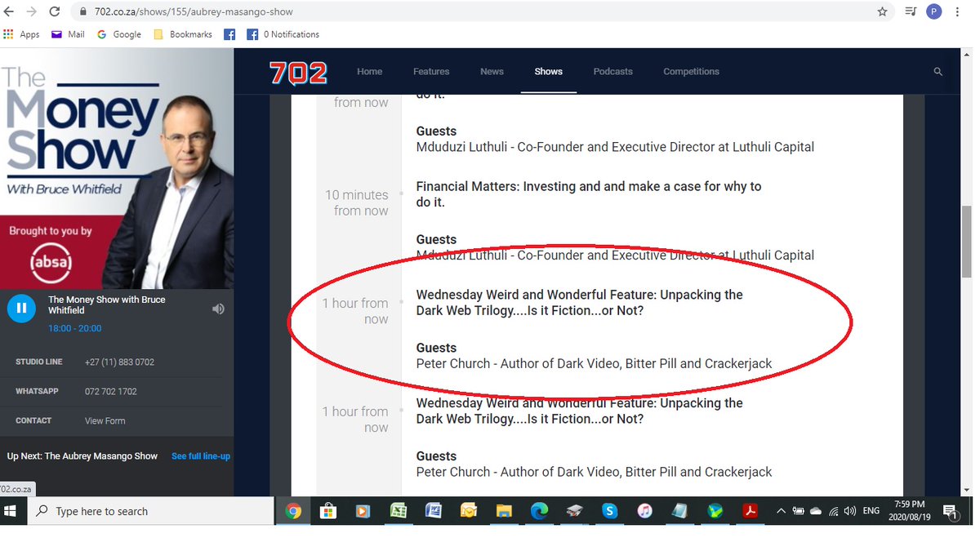
Task: Switch ENG input language
Action: pos(871,511)
